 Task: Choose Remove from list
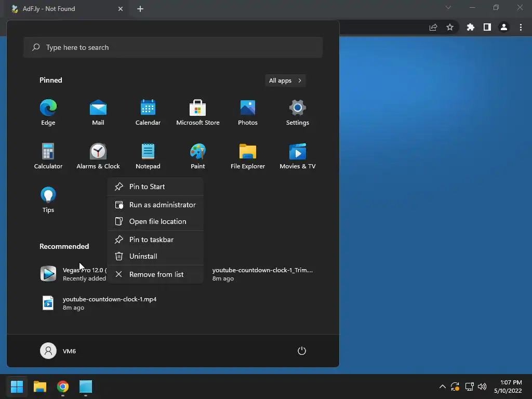click(x=155, y=274)
